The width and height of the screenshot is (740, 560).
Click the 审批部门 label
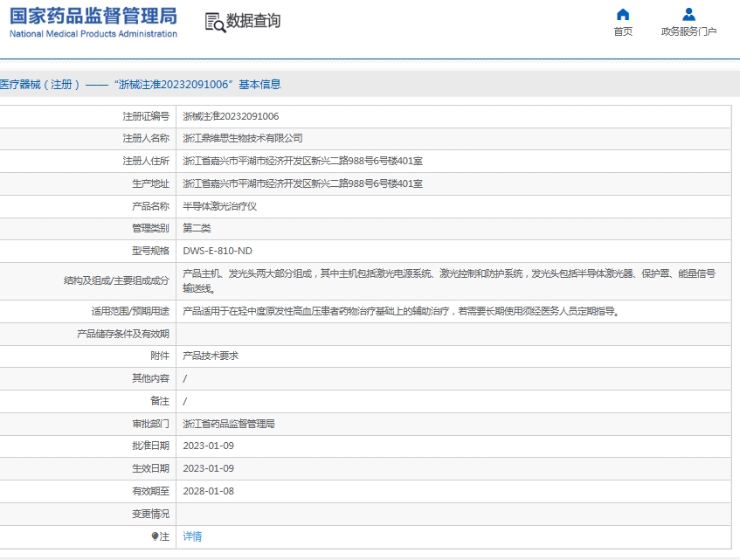(x=150, y=424)
